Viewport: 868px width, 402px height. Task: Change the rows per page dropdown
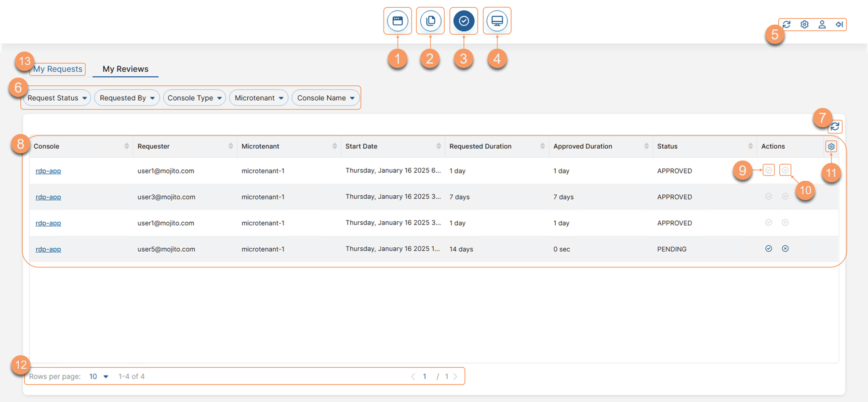pyautogui.click(x=99, y=376)
